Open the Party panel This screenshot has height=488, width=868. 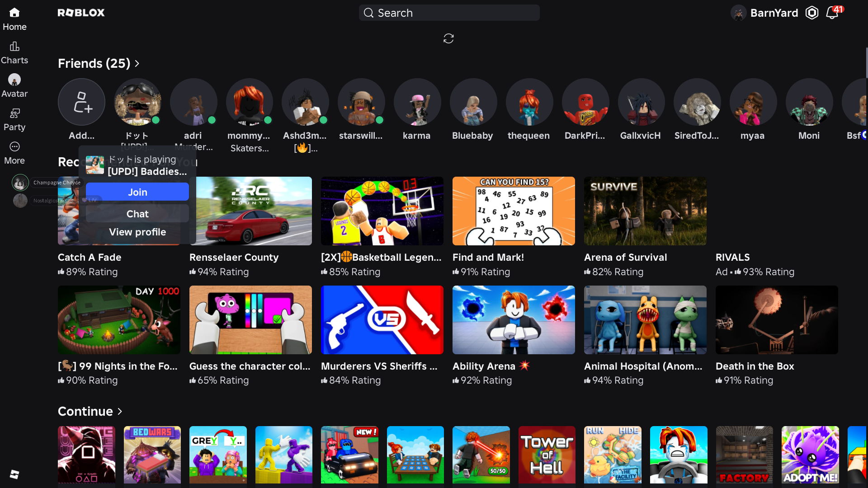click(x=14, y=120)
